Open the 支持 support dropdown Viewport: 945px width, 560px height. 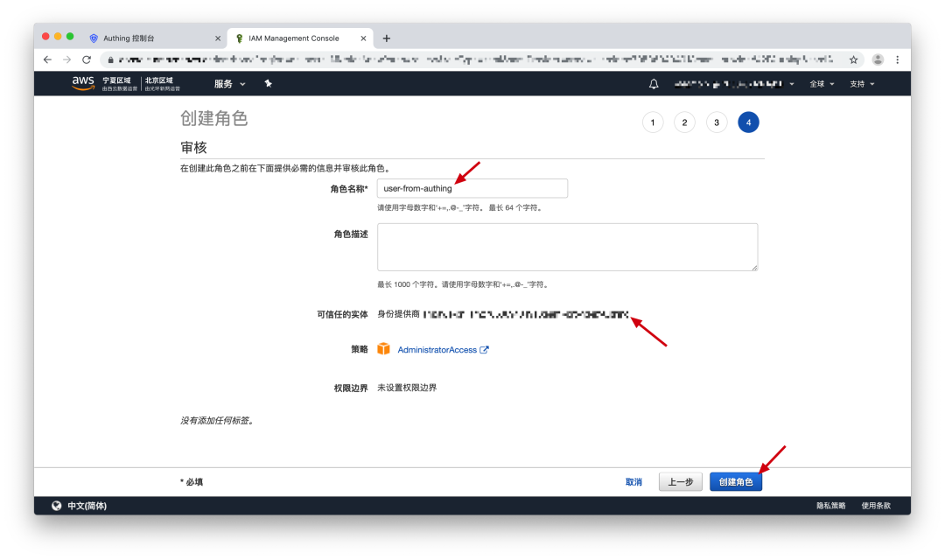[862, 84]
